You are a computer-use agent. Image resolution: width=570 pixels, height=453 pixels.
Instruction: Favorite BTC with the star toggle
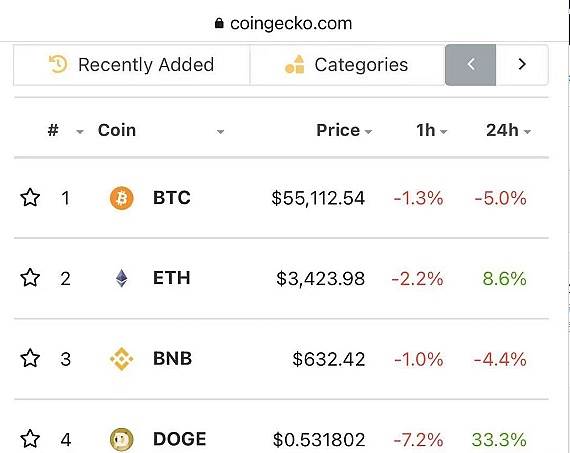pos(30,198)
